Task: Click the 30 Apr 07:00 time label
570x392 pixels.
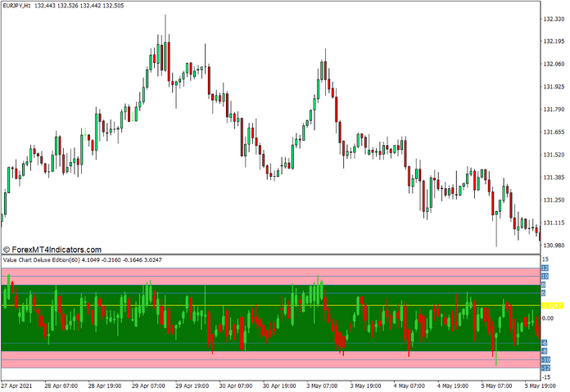Action: coord(236,385)
